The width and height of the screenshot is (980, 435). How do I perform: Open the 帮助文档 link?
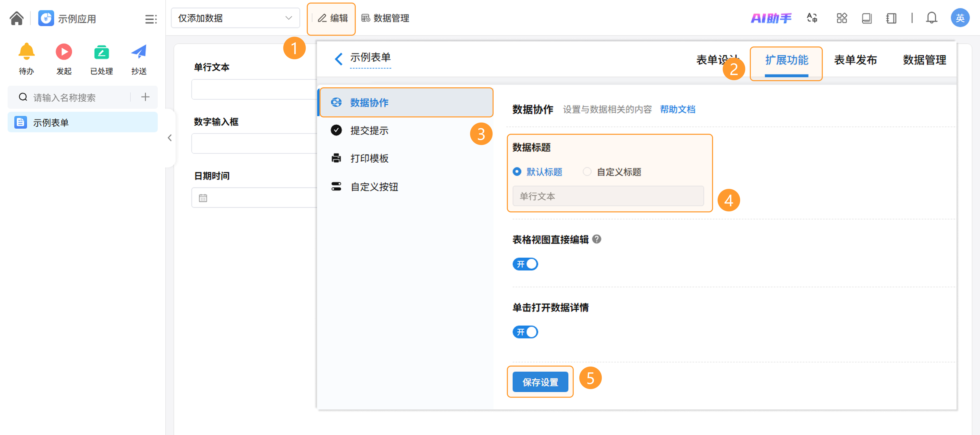[677, 109]
